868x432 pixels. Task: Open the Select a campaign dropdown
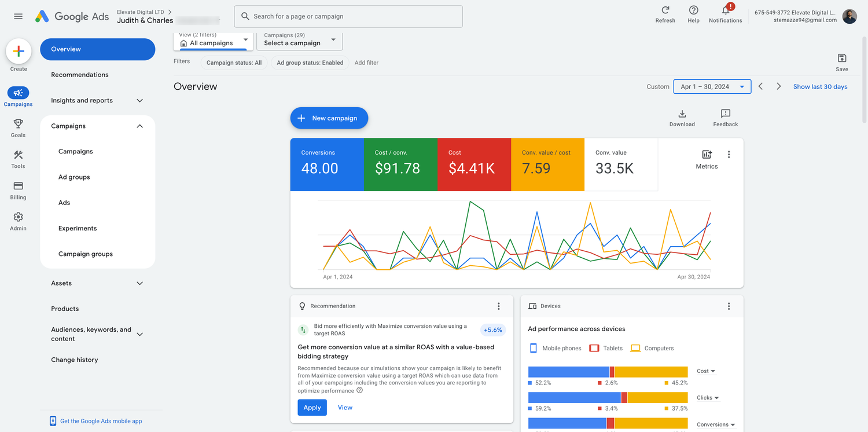pyautogui.click(x=300, y=41)
